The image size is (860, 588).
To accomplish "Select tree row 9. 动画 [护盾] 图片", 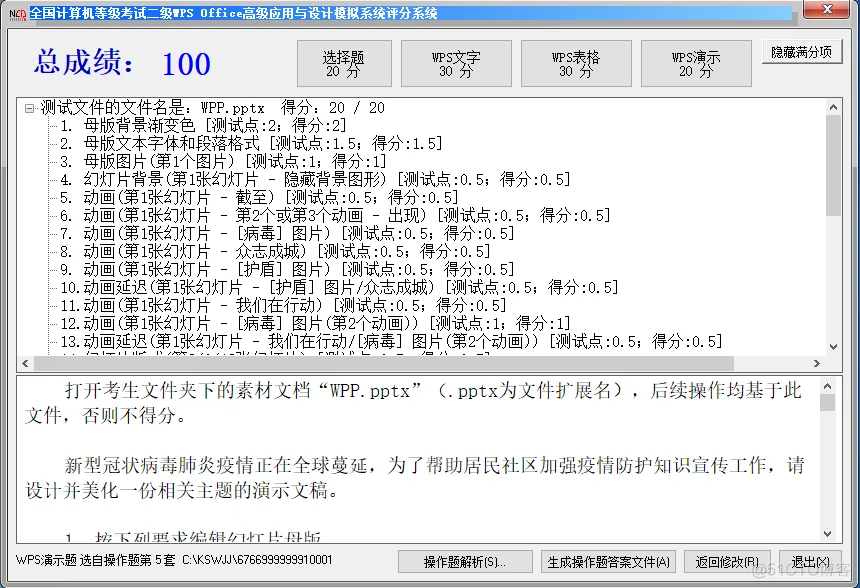I will tap(287, 270).
